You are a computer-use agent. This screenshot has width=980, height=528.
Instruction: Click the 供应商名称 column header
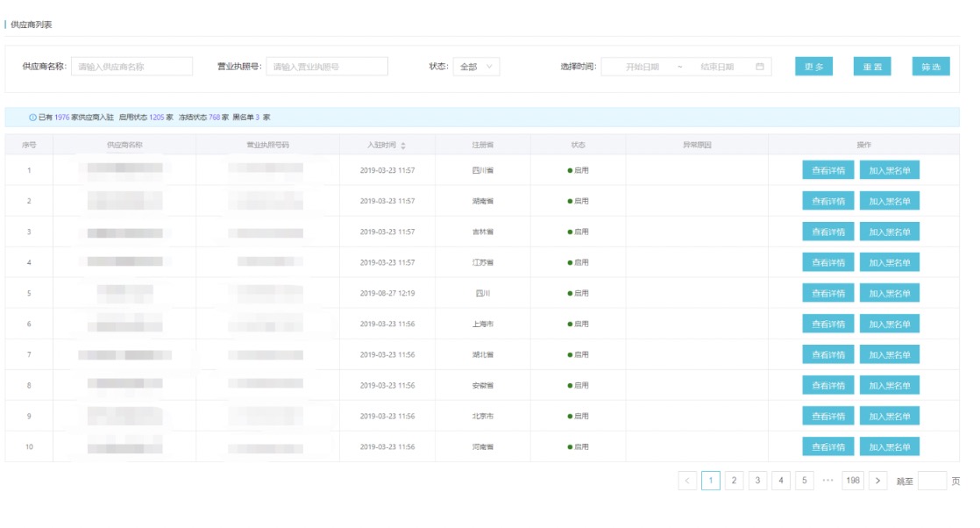[x=124, y=145]
